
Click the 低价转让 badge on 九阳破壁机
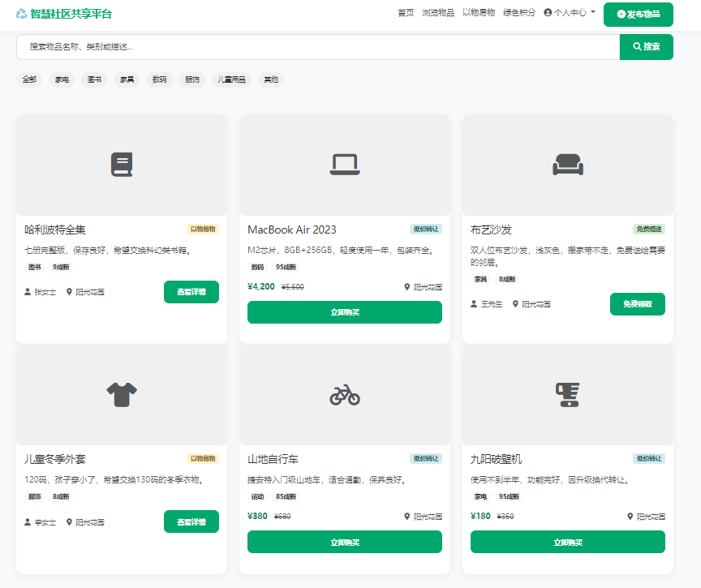coord(649,459)
